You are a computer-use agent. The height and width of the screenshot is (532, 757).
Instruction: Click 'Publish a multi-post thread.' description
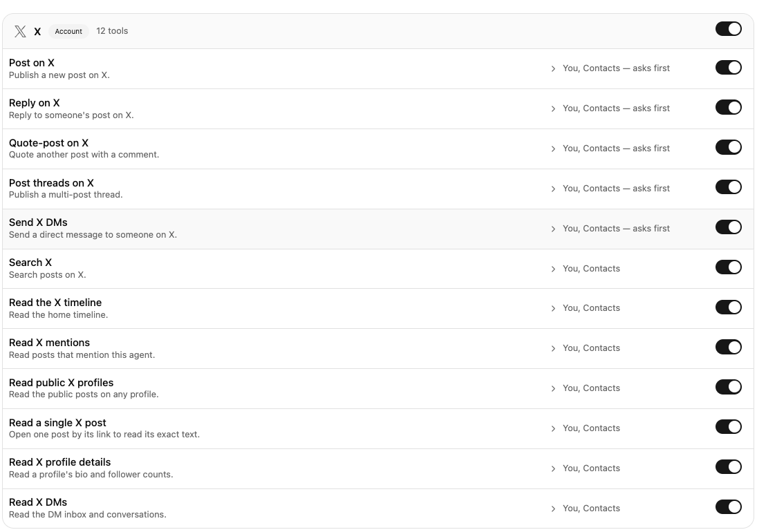[x=66, y=194]
